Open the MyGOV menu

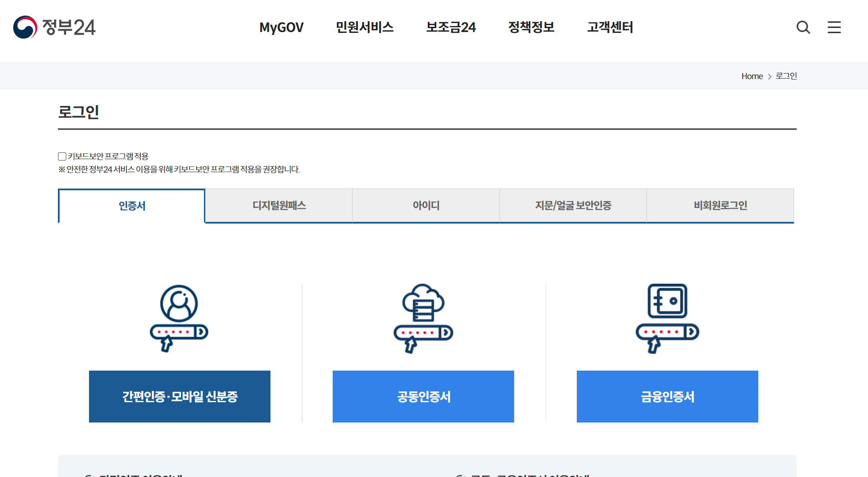pos(281,27)
